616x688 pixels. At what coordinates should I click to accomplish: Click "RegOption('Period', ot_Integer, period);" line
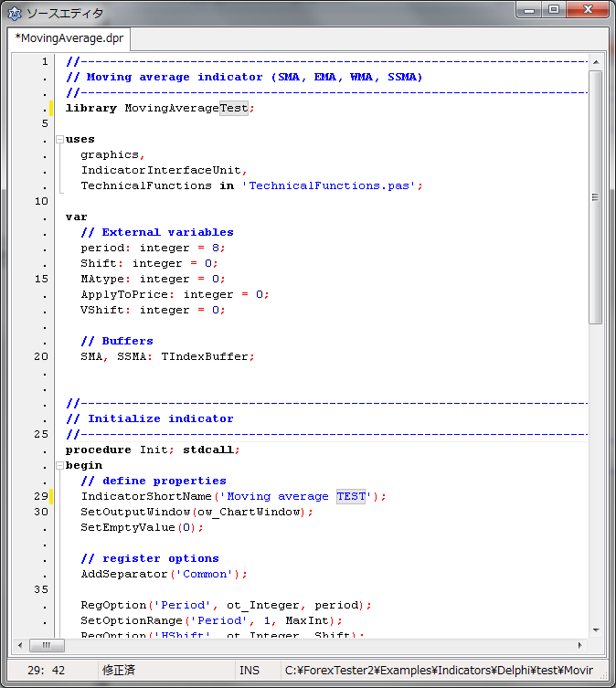tap(226, 605)
